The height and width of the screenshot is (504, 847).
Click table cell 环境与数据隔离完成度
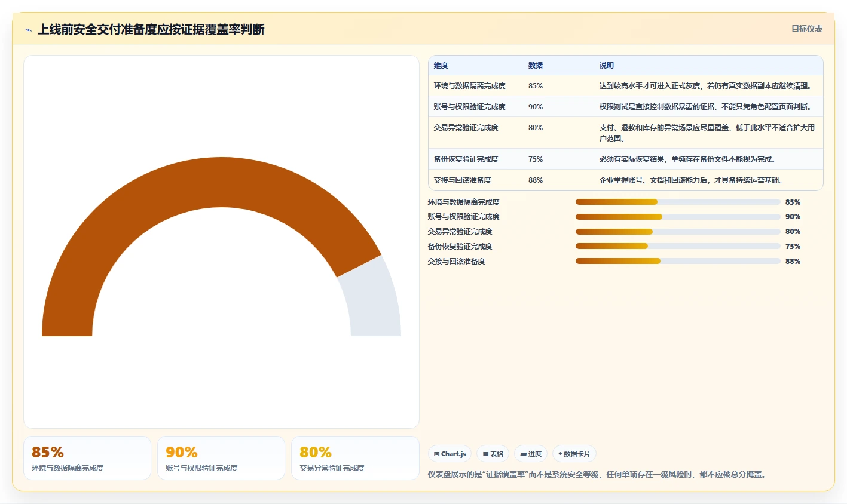[469, 86]
